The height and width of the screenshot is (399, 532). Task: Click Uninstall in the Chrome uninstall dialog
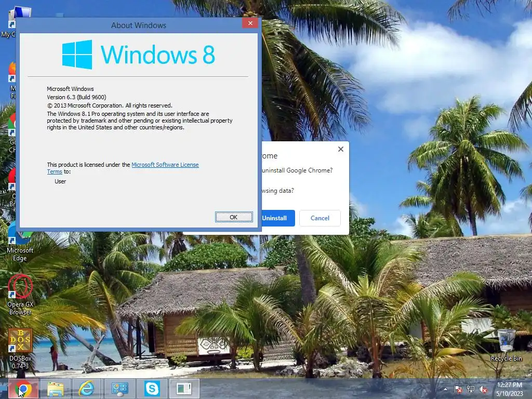pyautogui.click(x=276, y=218)
